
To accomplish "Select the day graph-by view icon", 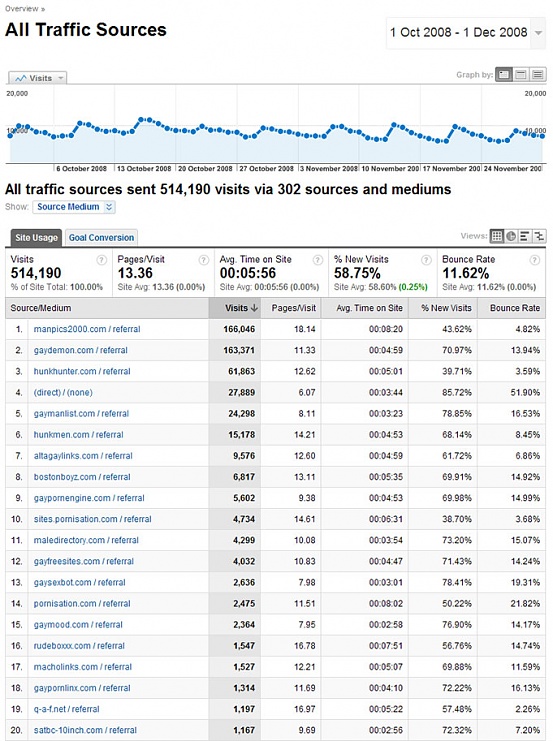I will 504,75.
